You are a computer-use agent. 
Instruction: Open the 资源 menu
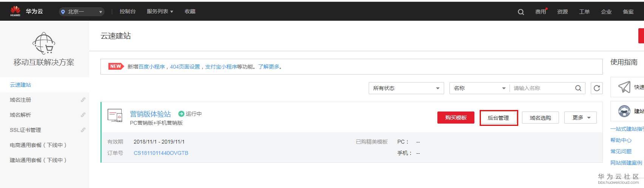pos(562,12)
